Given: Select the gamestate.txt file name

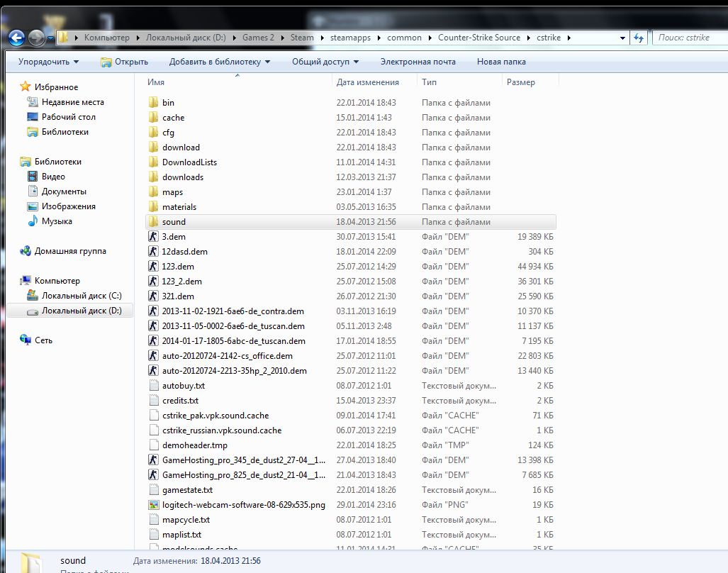Looking at the screenshot, I should pyautogui.click(x=187, y=490).
